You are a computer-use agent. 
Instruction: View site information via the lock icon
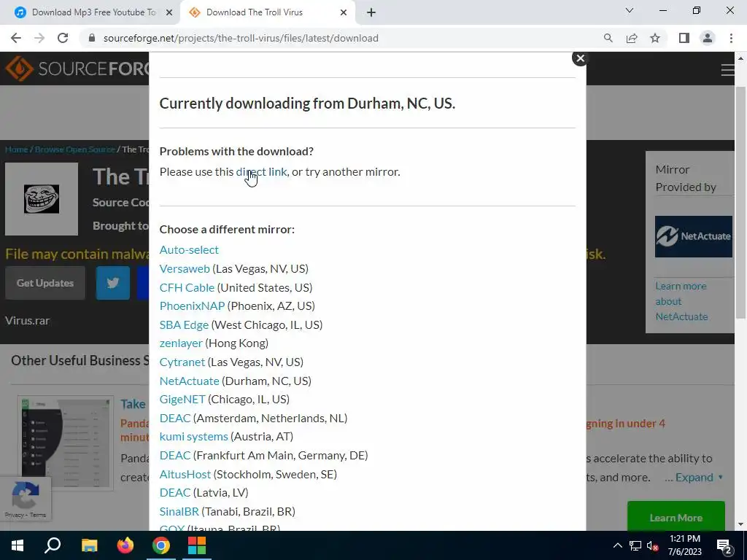click(x=92, y=38)
